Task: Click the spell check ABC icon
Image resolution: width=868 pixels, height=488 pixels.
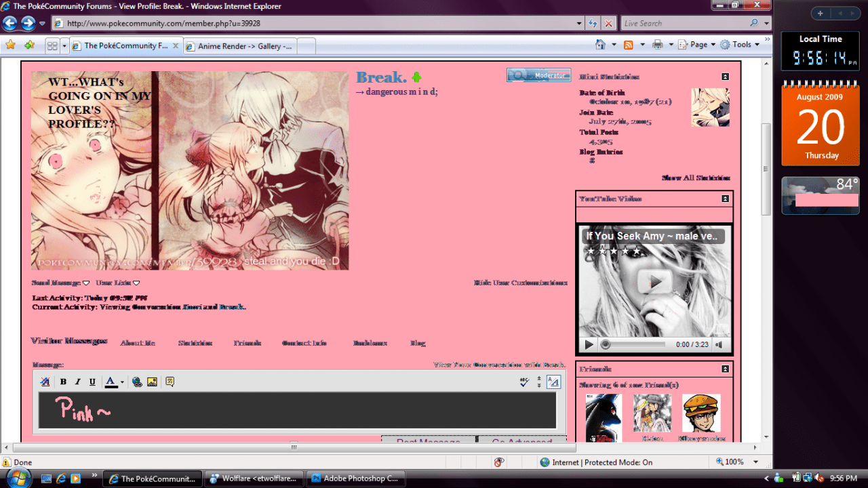Action: point(524,382)
